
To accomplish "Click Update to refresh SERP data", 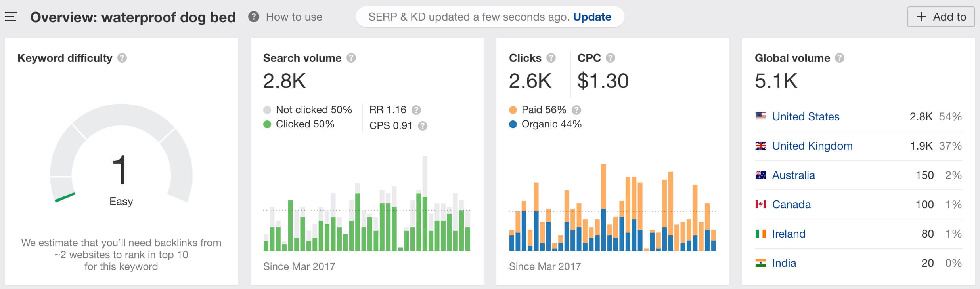I will click(592, 17).
